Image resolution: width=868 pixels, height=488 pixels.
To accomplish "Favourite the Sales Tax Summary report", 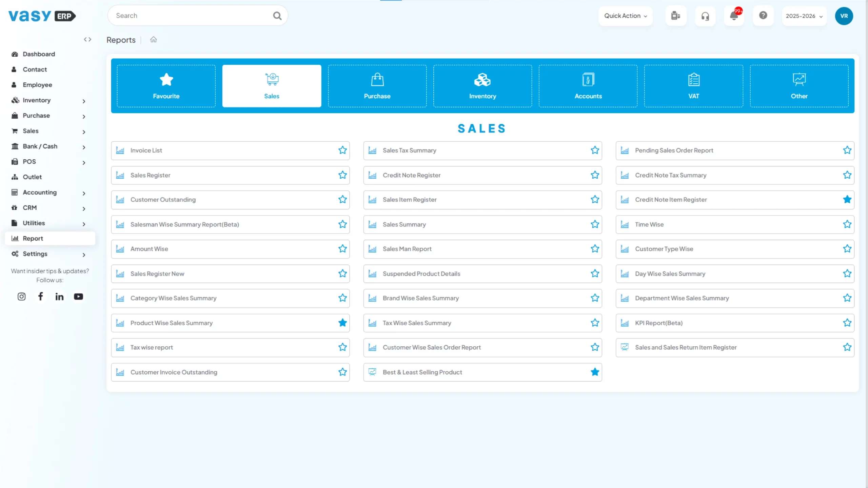I will click(x=595, y=150).
